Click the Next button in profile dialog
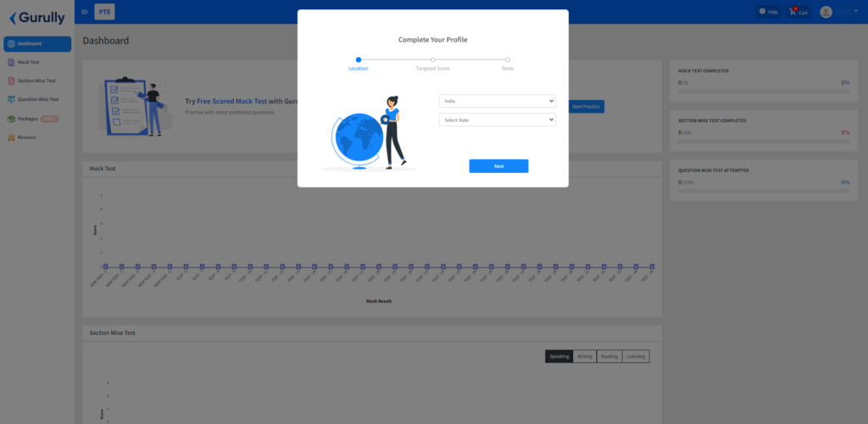 pos(498,166)
